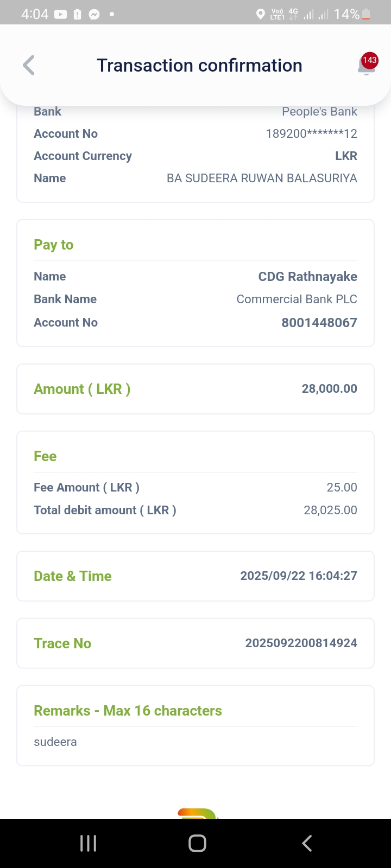Viewport: 391px width, 868px height.
Task: Tap the date and time value
Action: (299, 576)
